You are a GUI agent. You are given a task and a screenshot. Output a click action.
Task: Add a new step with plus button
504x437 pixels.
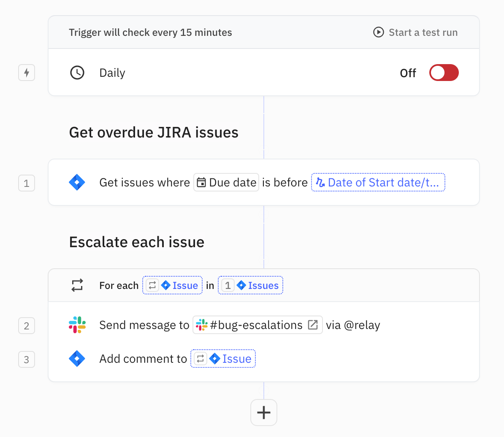pos(263,413)
